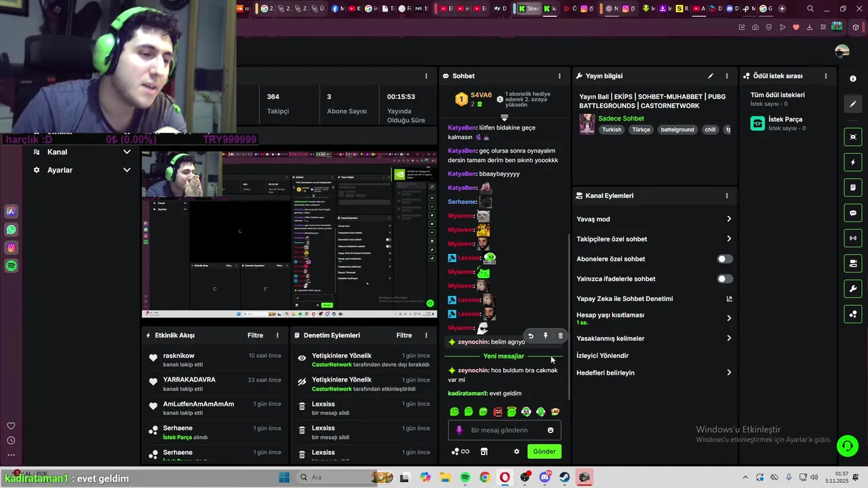Screen dimensions: 868x488
Task: Click the browser tab search icon
Action: click(x=810, y=9)
